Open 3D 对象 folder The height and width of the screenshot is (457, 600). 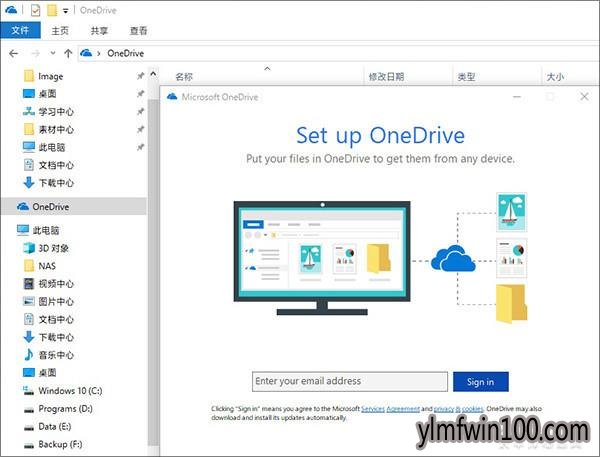tap(46, 248)
